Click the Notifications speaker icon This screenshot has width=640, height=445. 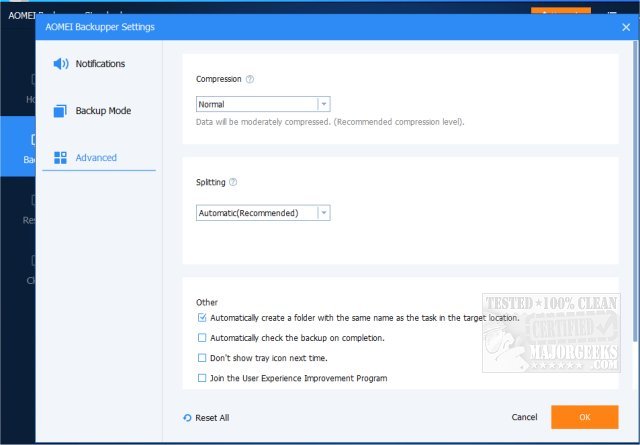point(61,64)
